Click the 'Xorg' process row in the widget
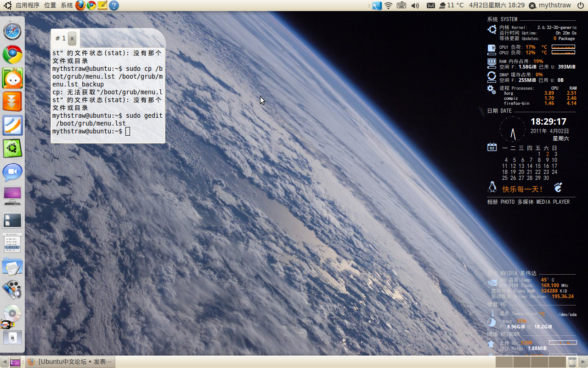This screenshot has height=368, width=588. click(x=540, y=93)
